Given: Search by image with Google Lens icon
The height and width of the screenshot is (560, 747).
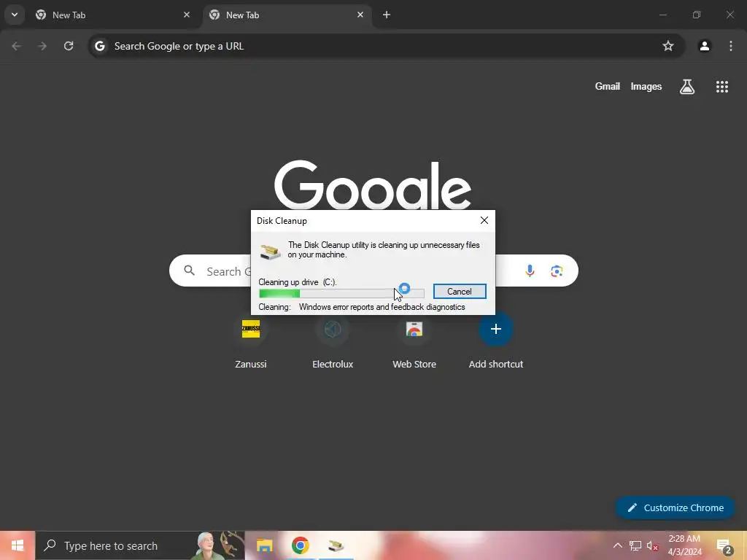Looking at the screenshot, I should click(557, 271).
